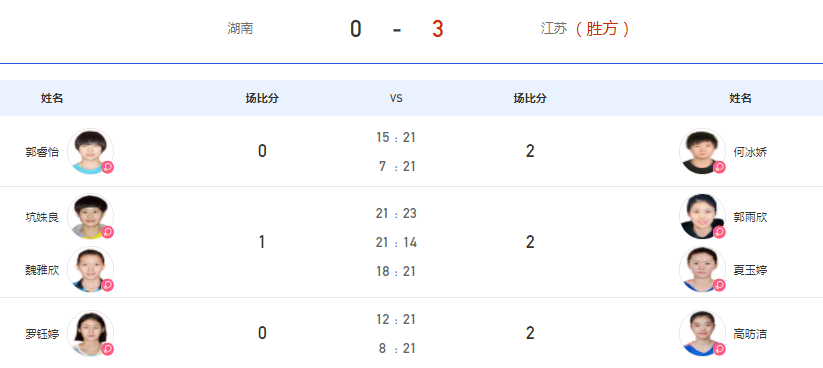Click the badge icon on 魏雅欣's avatar

coord(108,285)
